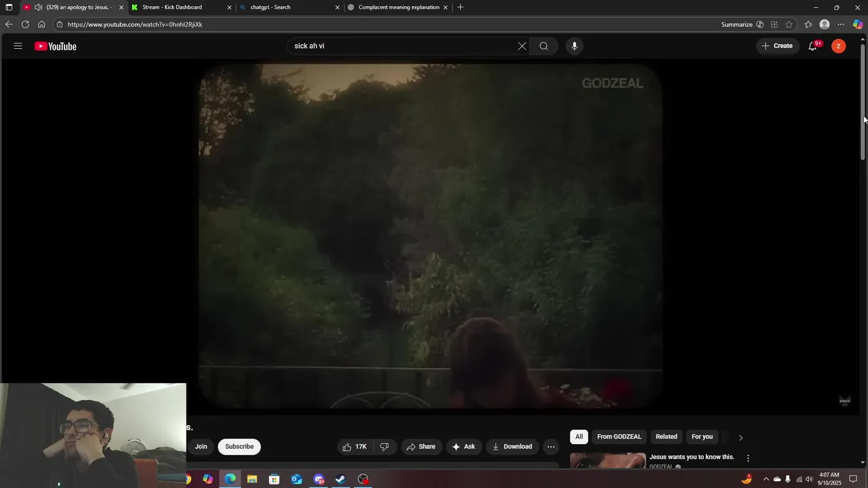The height and width of the screenshot is (488, 868).
Task: Open a new browser tab
Action: point(460,7)
